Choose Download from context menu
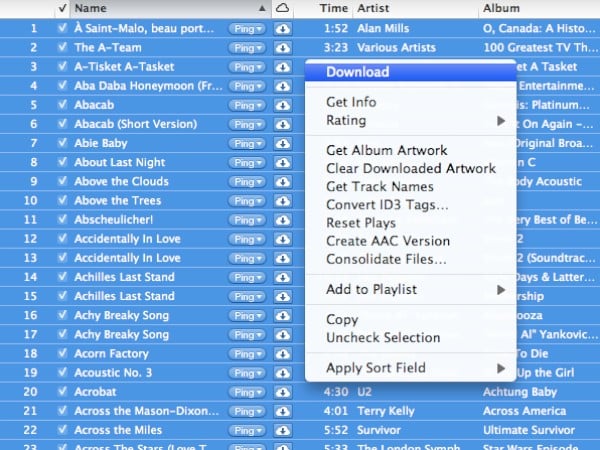600x450 pixels. coord(411,72)
